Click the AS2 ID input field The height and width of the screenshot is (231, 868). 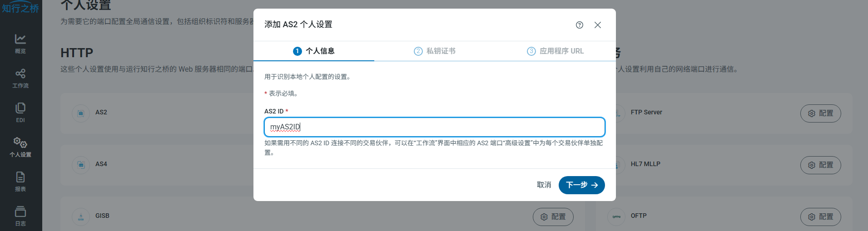click(434, 127)
